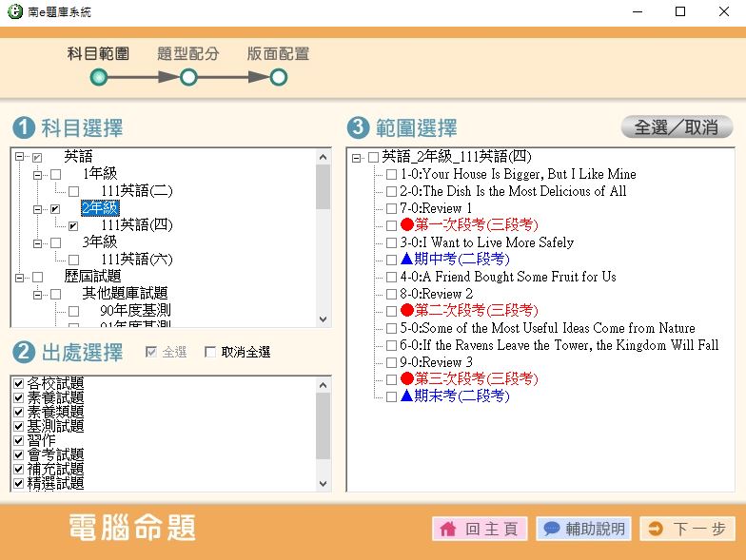This screenshot has height=560, width=746.
Task: Click the 回主頁 button
Action: pos(480,529)
